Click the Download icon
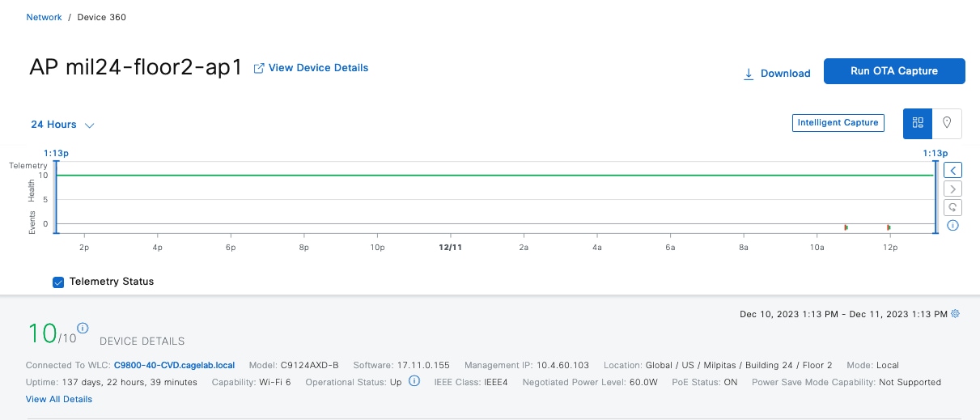 749,74
